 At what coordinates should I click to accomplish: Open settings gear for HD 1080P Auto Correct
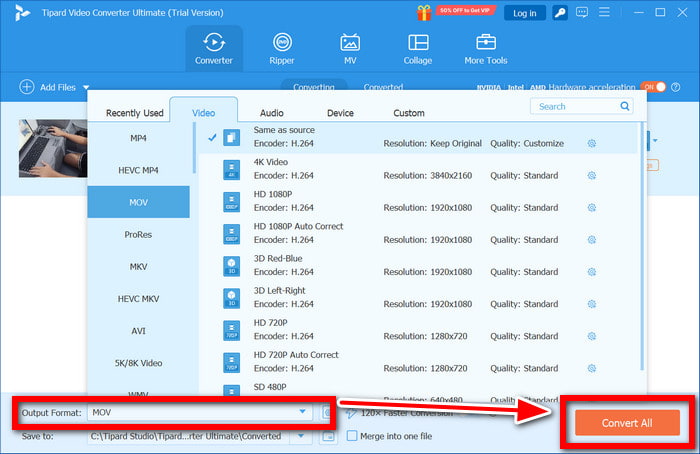[x=592, y=240]
